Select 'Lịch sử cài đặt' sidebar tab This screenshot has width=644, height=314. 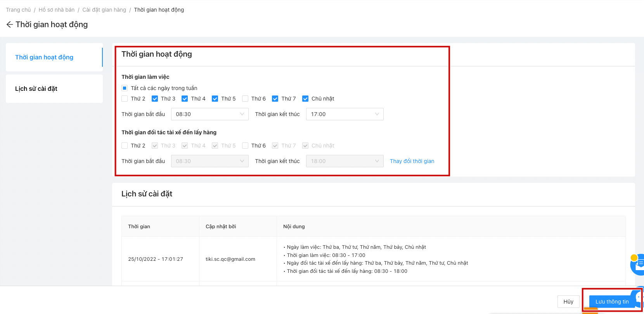54,88
